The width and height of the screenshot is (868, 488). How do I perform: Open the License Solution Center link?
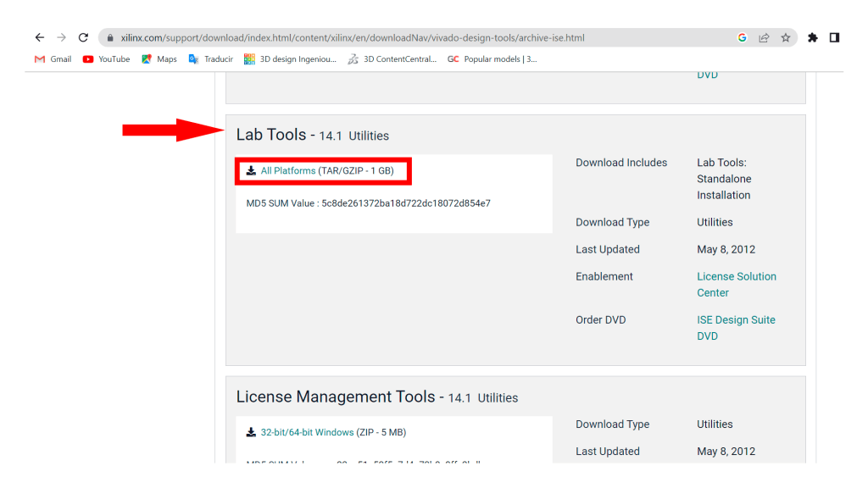point(736,285)
